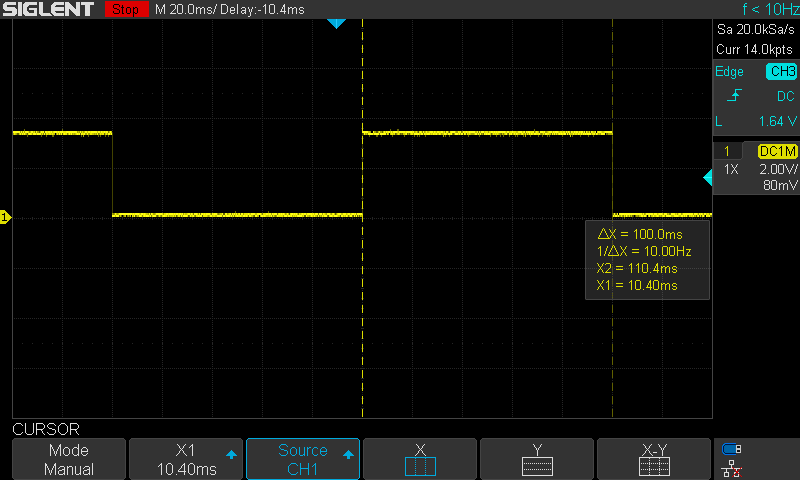Click the X1 = 10.40ms readout in box
800x480 pixels.
click(637, 286)
